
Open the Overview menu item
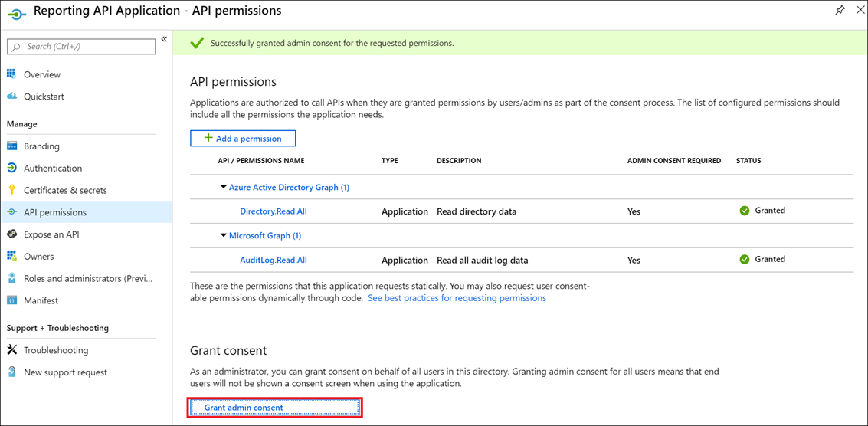pyautogui.click(x=42, y=74)
